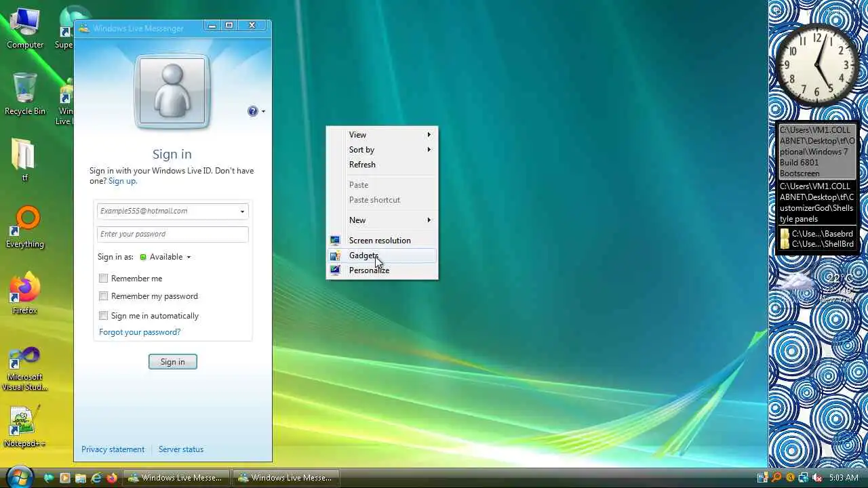The width and height of the screenshot is (868, 488).
Task: Tick Sign me in automatically checkbox
Action: pos(103,315)
